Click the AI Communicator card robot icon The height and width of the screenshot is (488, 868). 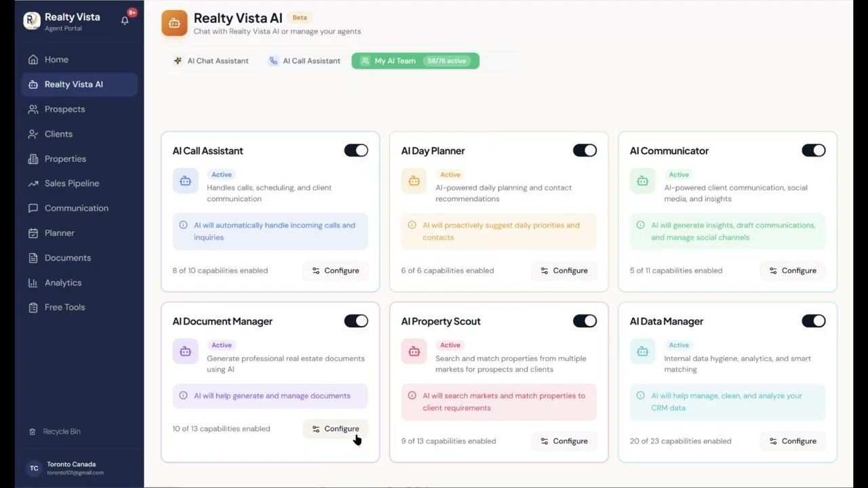(642, 181)
